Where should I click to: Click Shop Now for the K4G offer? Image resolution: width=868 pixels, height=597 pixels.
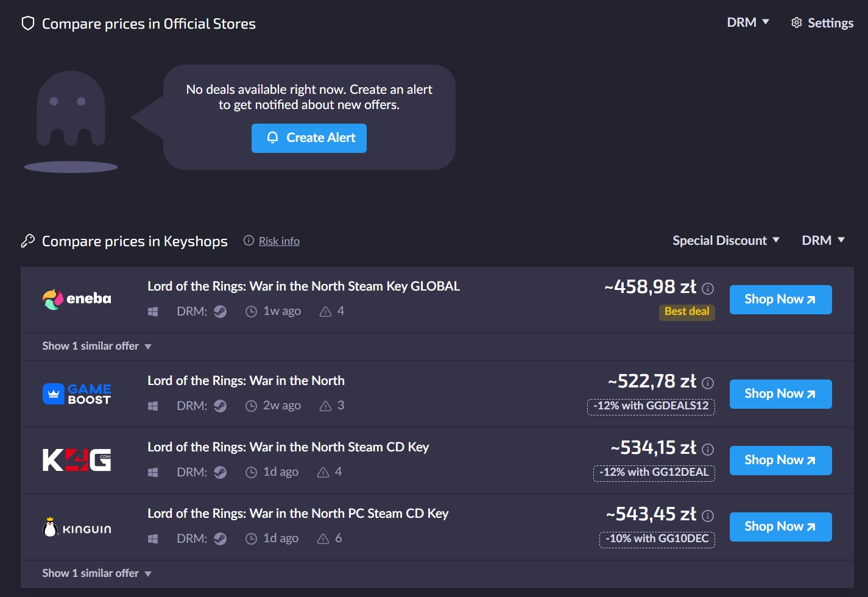pyautogui.click(x=780, y=461)
